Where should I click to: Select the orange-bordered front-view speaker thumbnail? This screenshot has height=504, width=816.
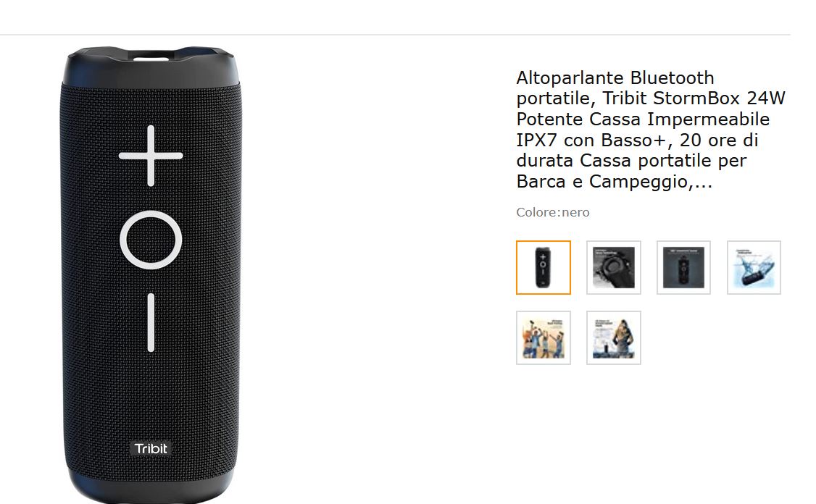point(544,267)
